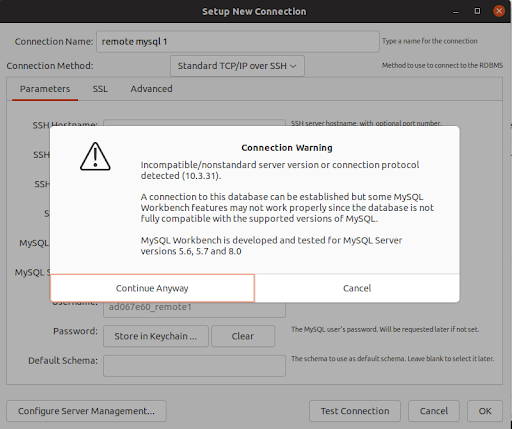Click Cancel in the Setup New Connection window
The height and width of the screenshot is (429, 512).
[434, 411]
